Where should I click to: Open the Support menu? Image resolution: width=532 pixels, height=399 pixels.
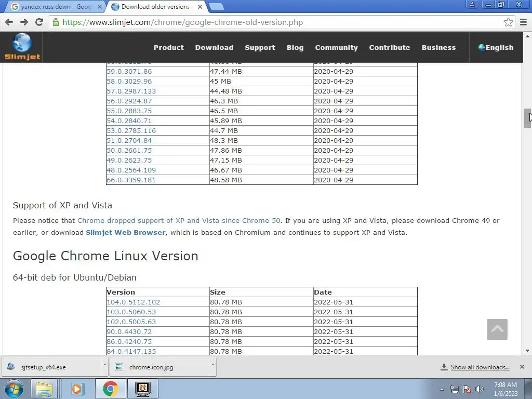(x=260, y=47)
